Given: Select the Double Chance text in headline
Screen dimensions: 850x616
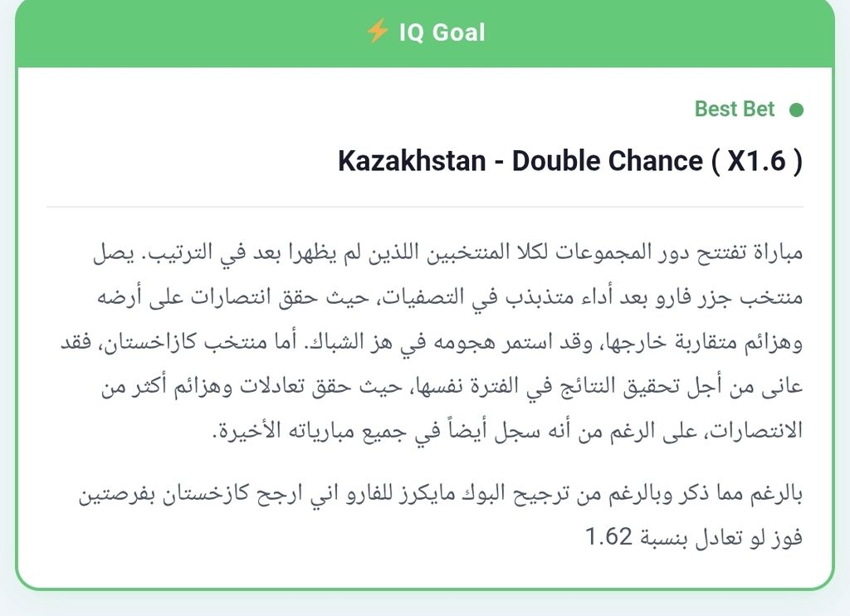Looking at the screenshot, I should click(607, 161).
